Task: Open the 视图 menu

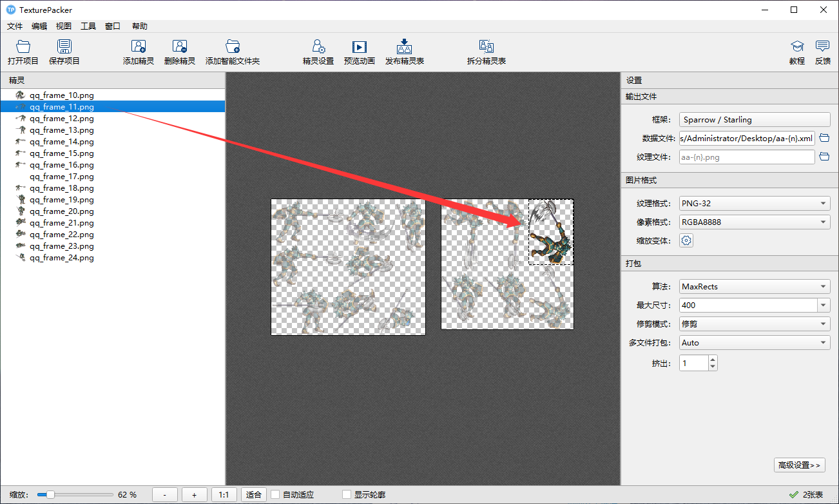Action: 64,26
